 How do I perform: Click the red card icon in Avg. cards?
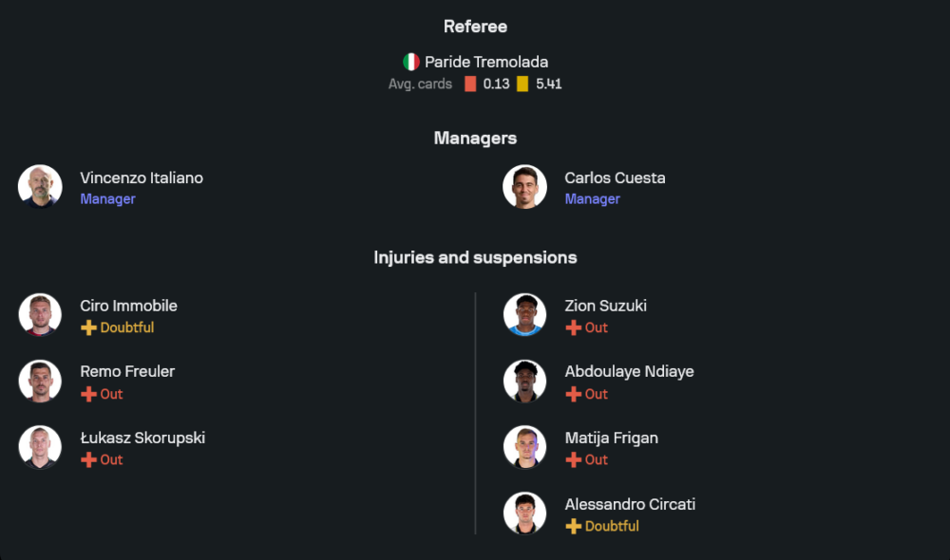[x=470, y=84]
